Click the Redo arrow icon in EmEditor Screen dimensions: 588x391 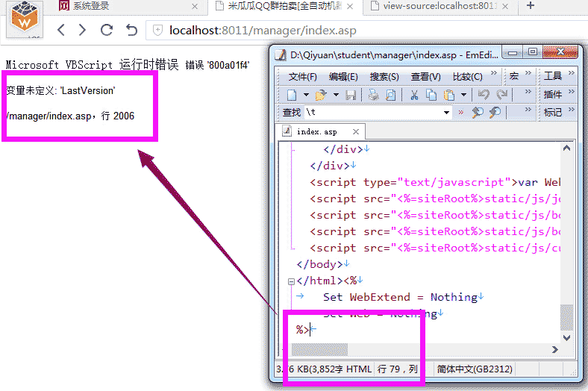(501, 95)
